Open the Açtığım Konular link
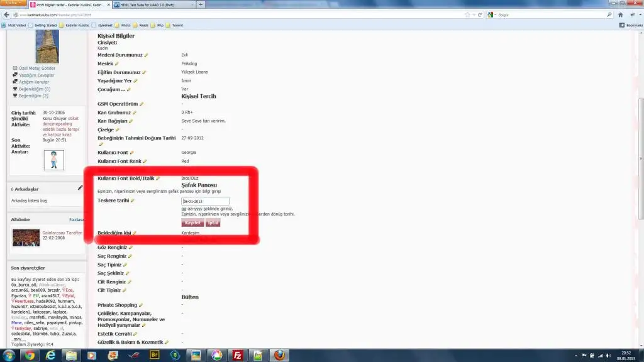Image resolution: width=644 pixels, height=362 pixels. 34,82
